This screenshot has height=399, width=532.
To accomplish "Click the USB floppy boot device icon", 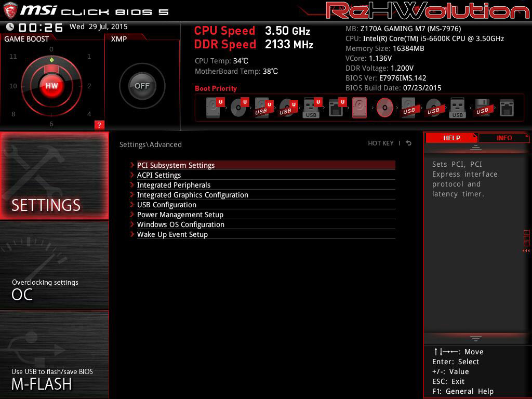I will click(x=482, y=108).
